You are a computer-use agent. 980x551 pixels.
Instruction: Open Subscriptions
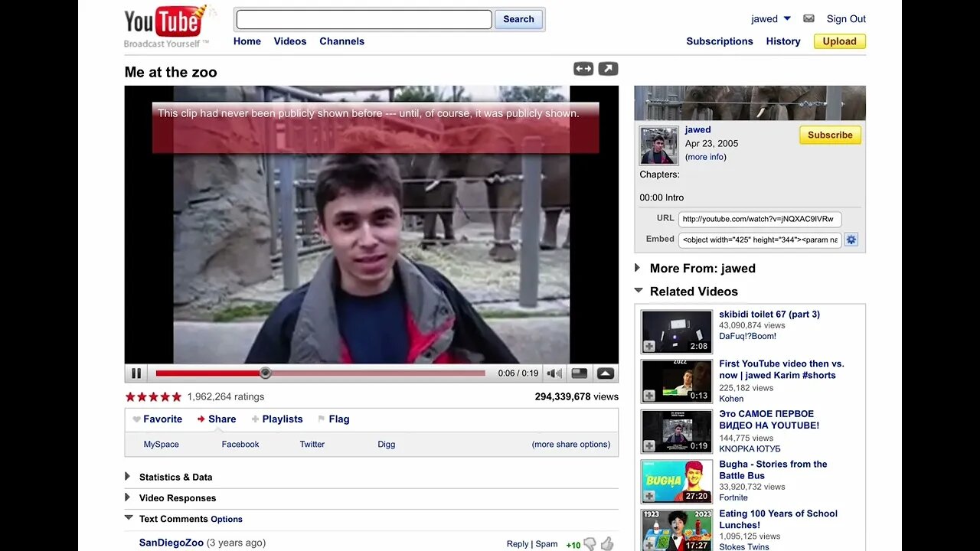click(720, 41)
